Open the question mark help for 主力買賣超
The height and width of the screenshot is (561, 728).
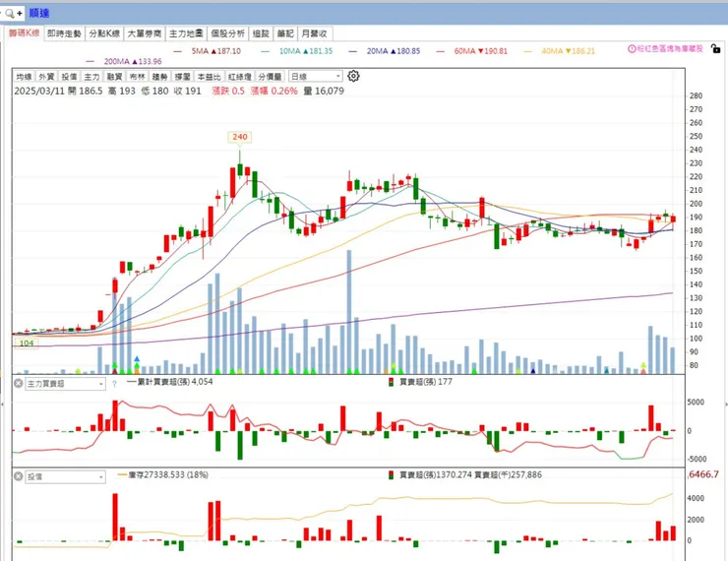point(114,384)
